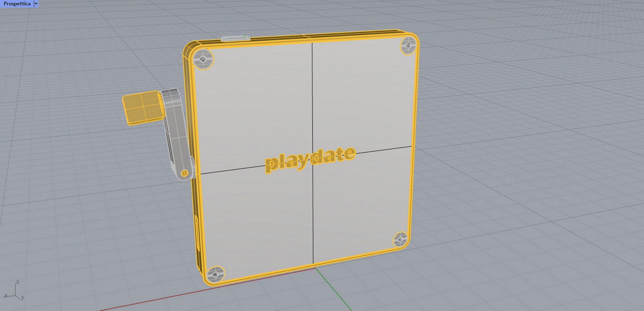Pick the bottom-left corner screw
This screenshot has width=644, height=311.
tap(215, 275)
